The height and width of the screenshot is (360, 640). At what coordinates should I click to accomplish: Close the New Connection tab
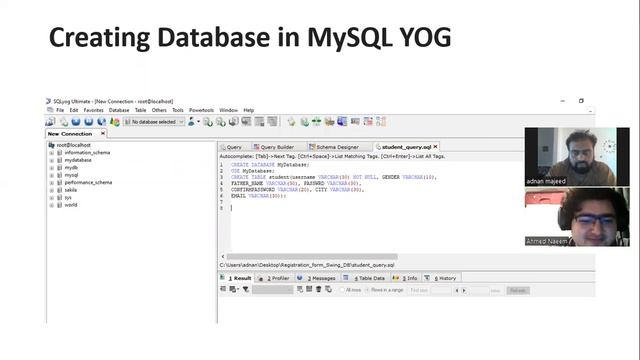point(103,133)
